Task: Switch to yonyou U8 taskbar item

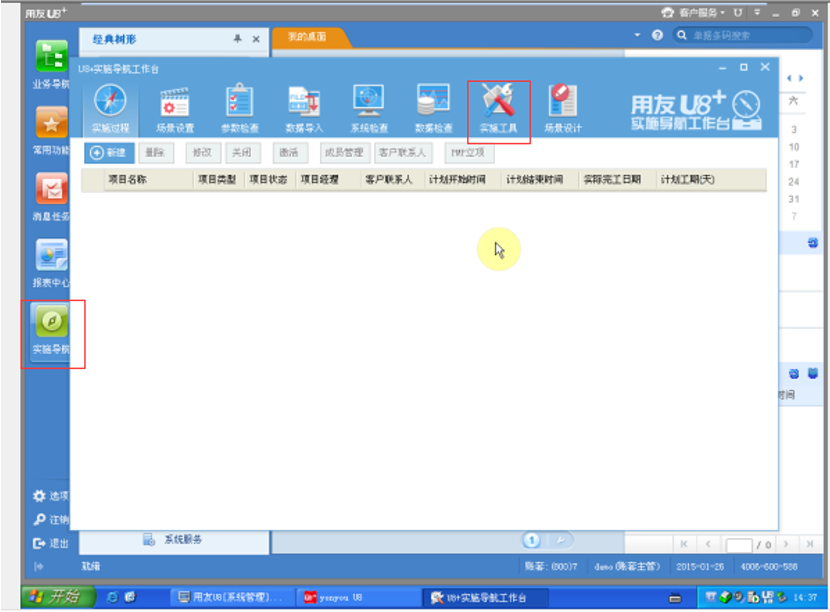Action: pos(357,598)
